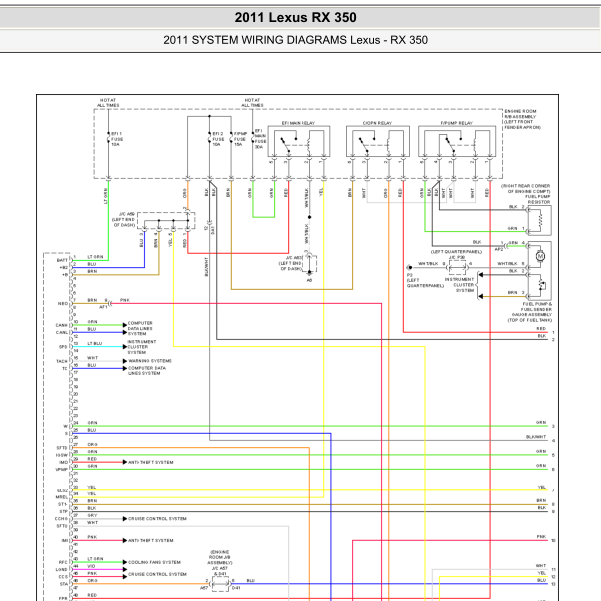
Task: Click the '2011 Lexus RX 350' page title
Action: point(295,17)
